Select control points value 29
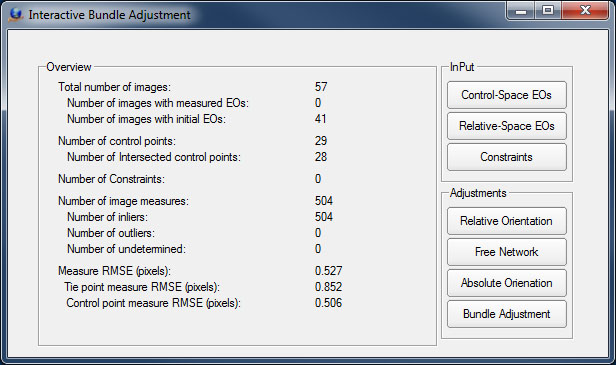The image size is (616, 365). [x=321, y=141]
